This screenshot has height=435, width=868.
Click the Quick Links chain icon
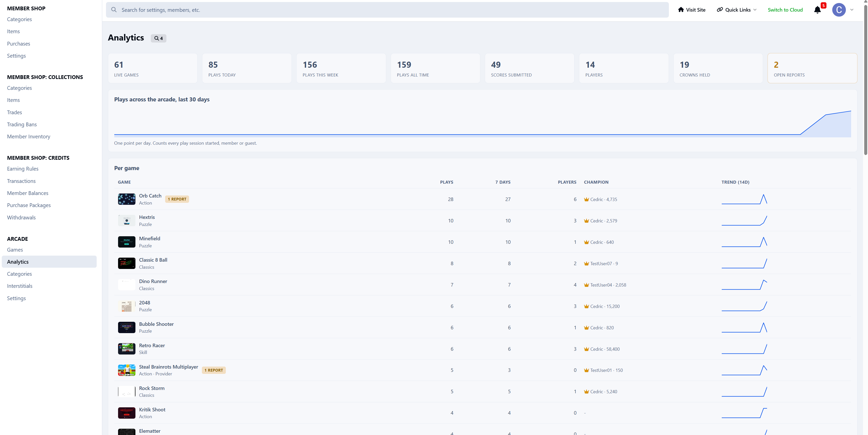point(719,10)
